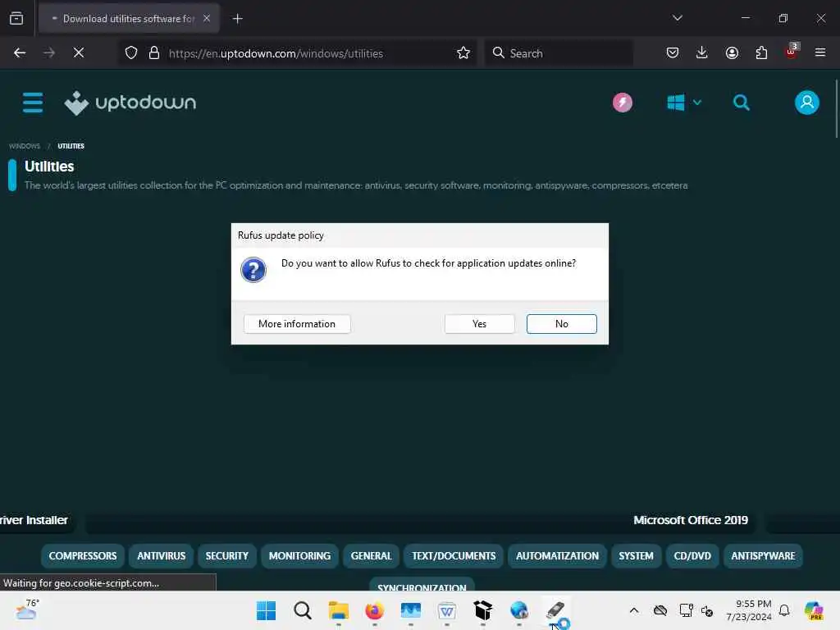Open CD/DVD category
Image resolution: width=840 pixels, height=630 pixels.
coord(692,556)
